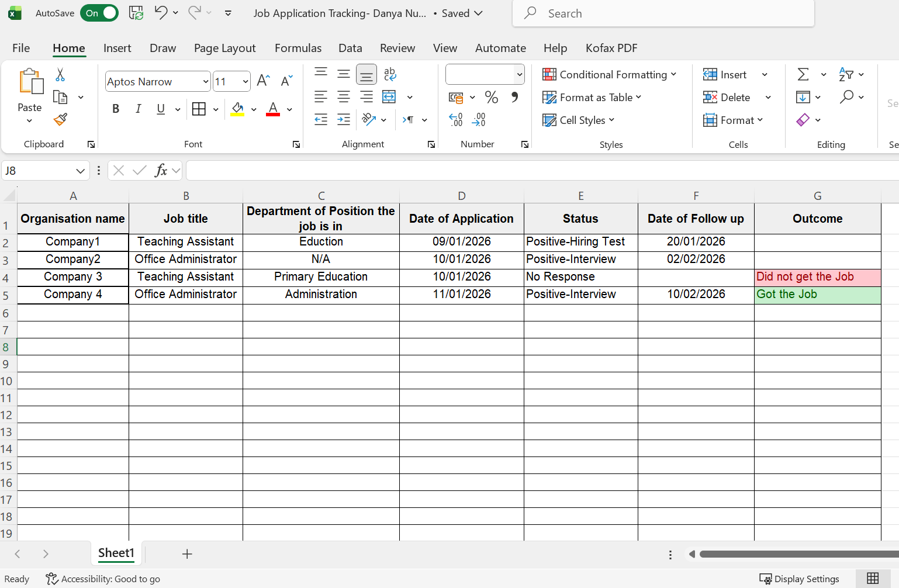The image size is (899, 588).
Task: Click in the formula bar
Action: pos(542,171)
